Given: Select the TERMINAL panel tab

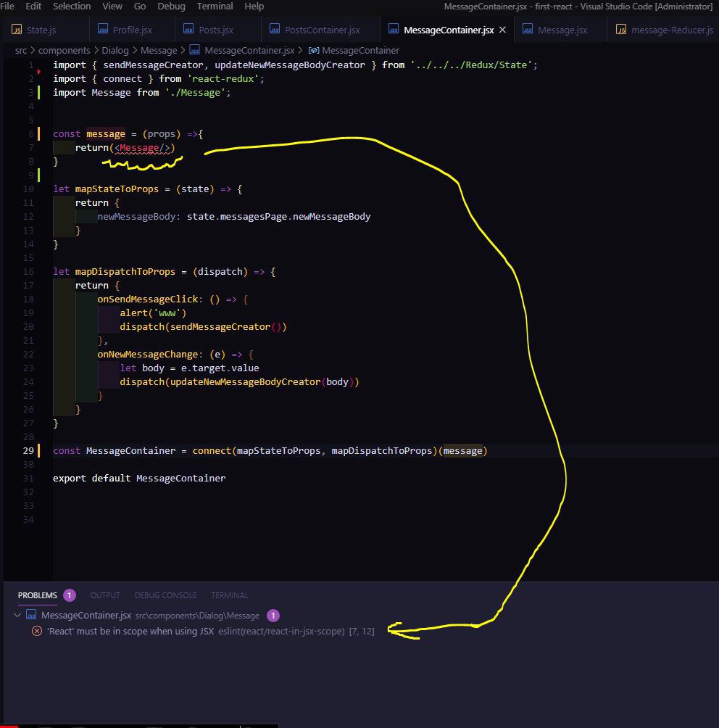Looking at the screenshot, I should pyautogui.click(x=229, y=595).
